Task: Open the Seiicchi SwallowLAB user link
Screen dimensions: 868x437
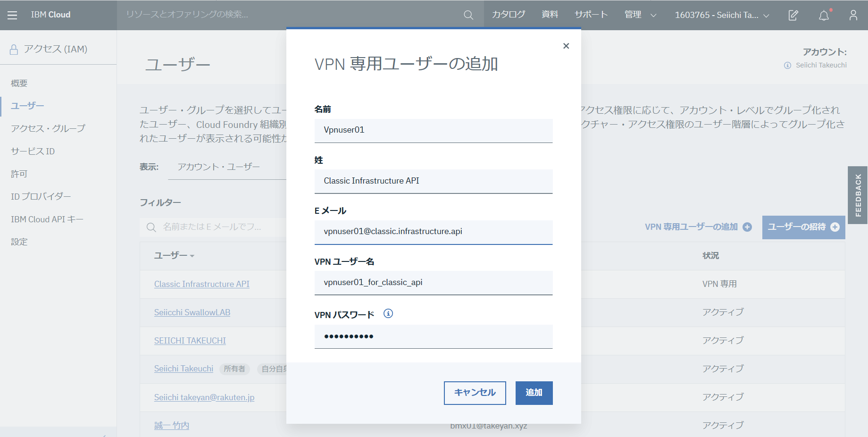Action: pos(192,312)
